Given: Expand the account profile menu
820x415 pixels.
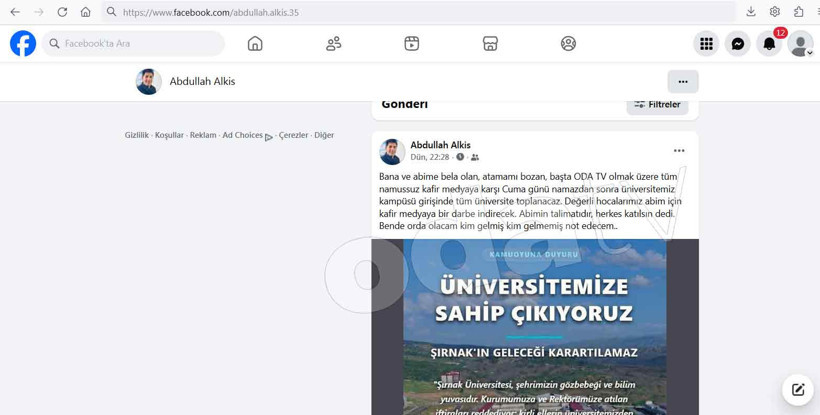Looking at the screenshot, I should [x=800, y=44].
